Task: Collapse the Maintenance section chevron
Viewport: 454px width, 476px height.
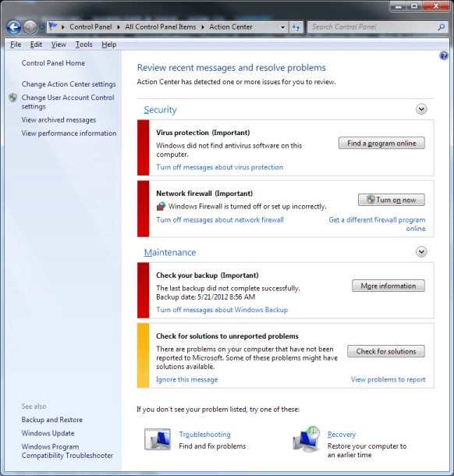Action: (421, 252)
